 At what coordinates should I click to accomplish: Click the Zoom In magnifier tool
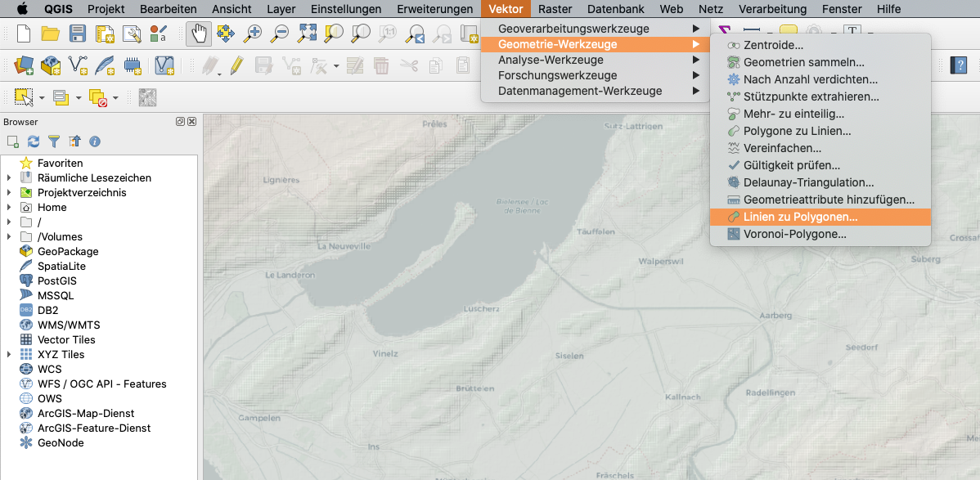254,34
